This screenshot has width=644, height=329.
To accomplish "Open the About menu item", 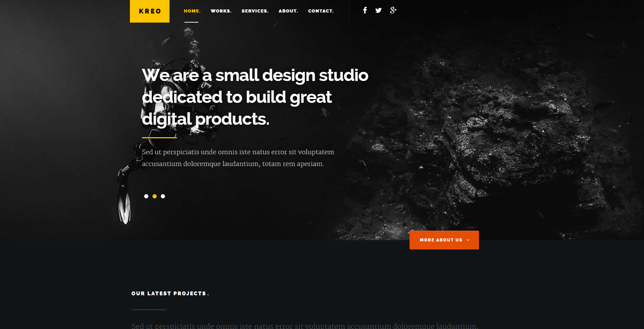I will (x=288, y=11).
